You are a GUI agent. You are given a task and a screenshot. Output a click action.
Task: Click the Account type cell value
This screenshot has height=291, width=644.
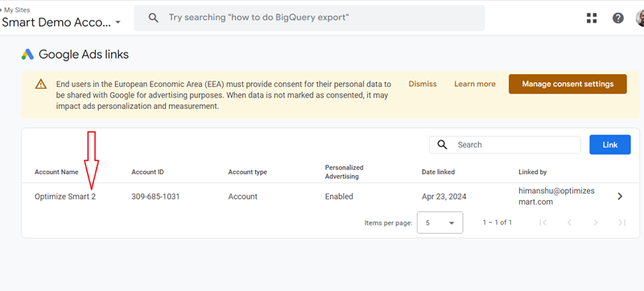(x=243, y=197)
